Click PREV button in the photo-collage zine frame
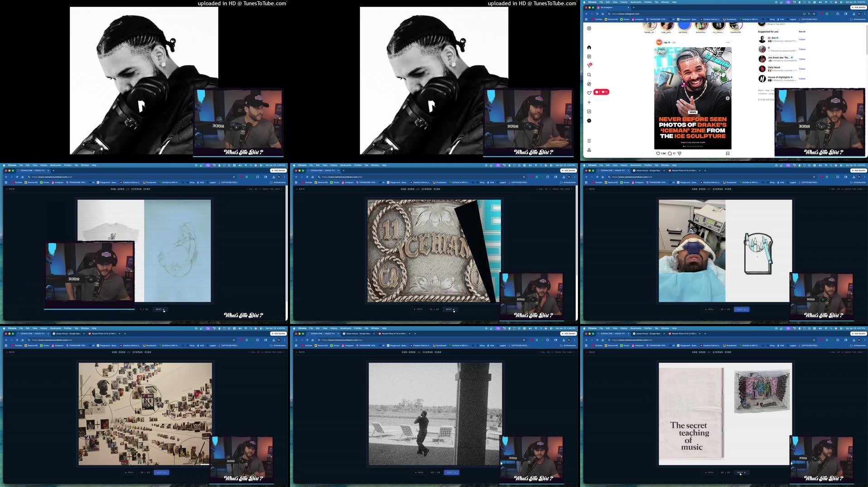The height and width of the screenshot is (487, 868). (x=129, y=473)
